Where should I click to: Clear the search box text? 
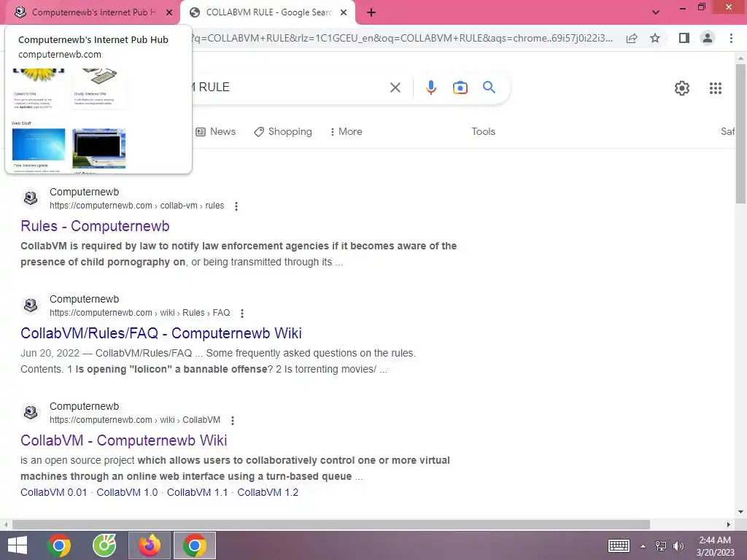click(x=395, y=87)
